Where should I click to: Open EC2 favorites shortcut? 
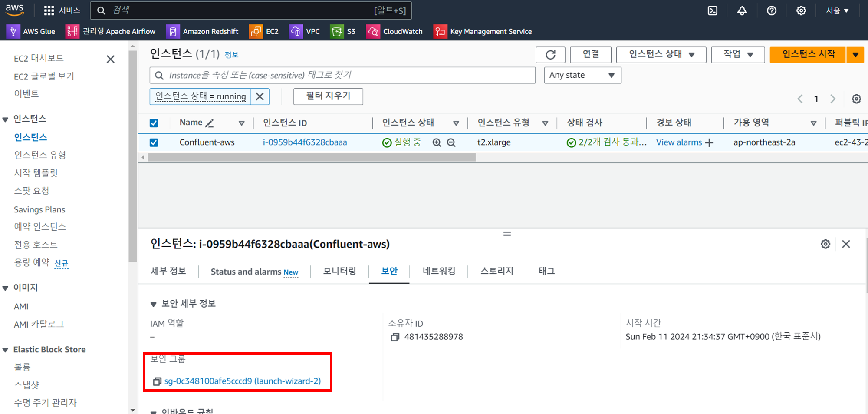(264, 31)
